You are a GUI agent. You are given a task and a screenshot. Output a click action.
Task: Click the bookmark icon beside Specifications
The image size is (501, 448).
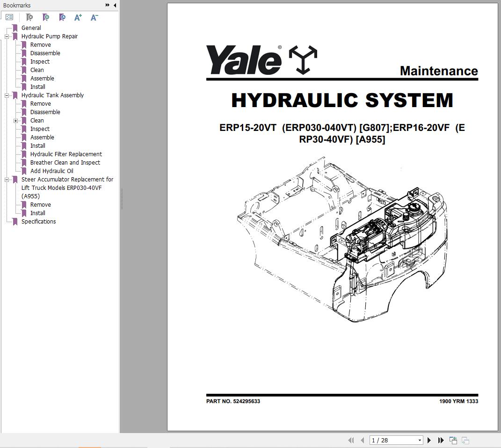tap(15, 222)
